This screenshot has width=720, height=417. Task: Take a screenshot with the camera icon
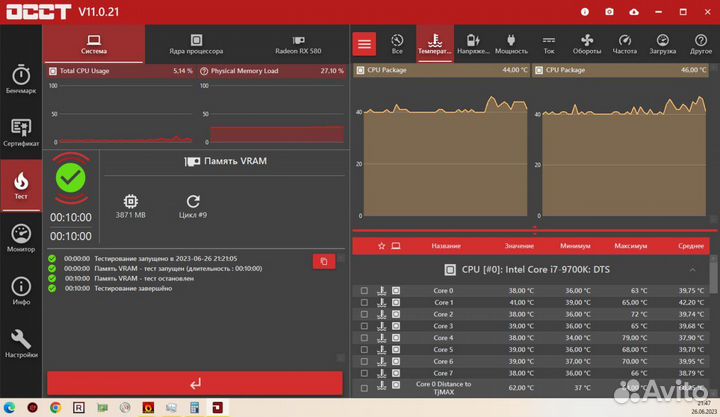(x=609, y=12)
